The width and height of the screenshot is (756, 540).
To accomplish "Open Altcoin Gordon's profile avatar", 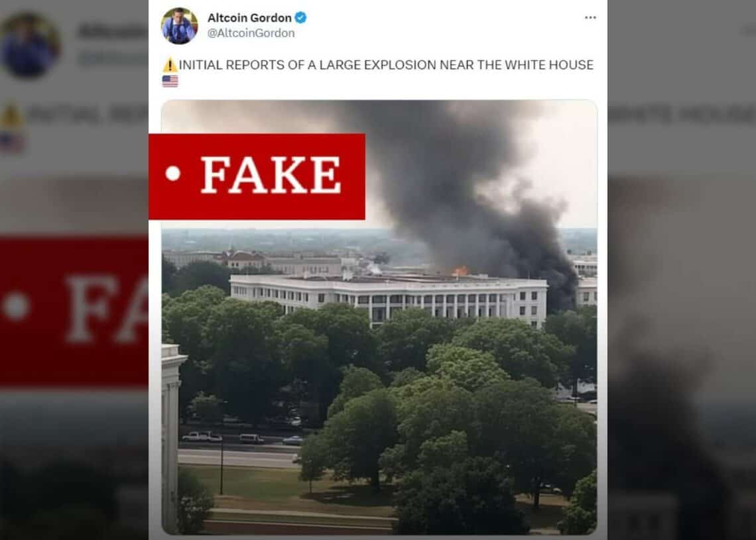I will click(x=179, y=26).
